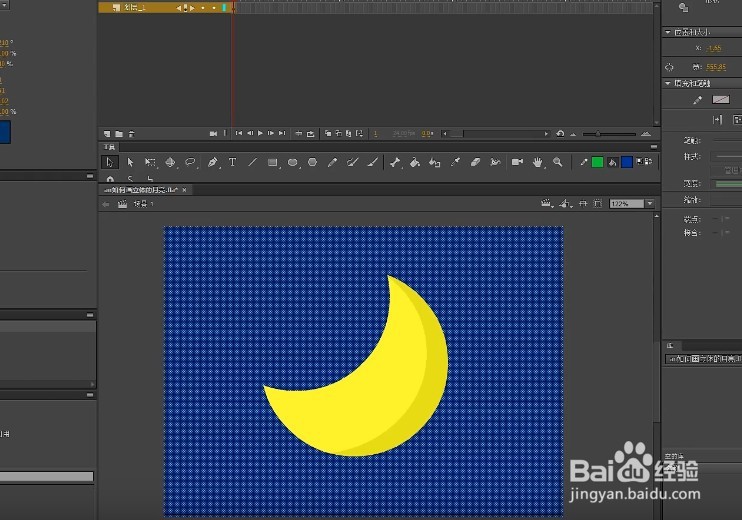
Task: Close the .fla document tab
Action: point(185,190)
